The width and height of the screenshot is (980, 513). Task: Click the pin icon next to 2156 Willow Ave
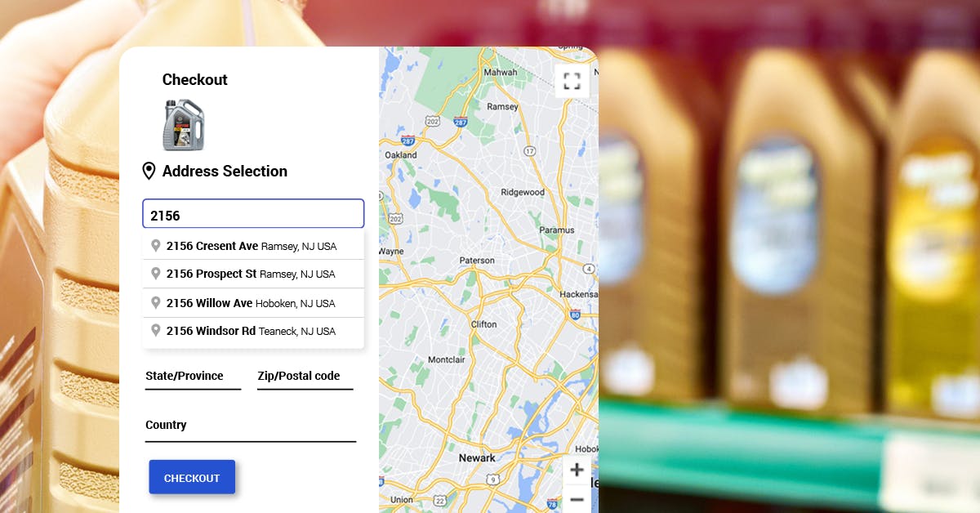point(156,302)
